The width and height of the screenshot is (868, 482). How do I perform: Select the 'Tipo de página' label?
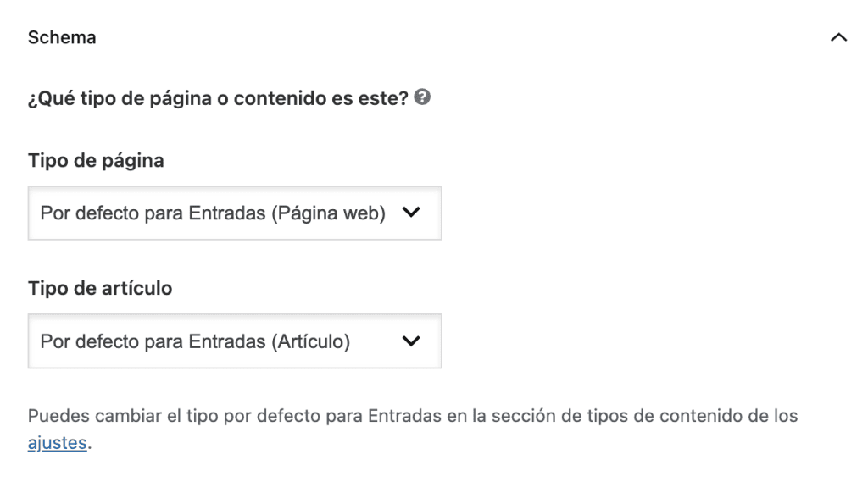tap(96, 160)
